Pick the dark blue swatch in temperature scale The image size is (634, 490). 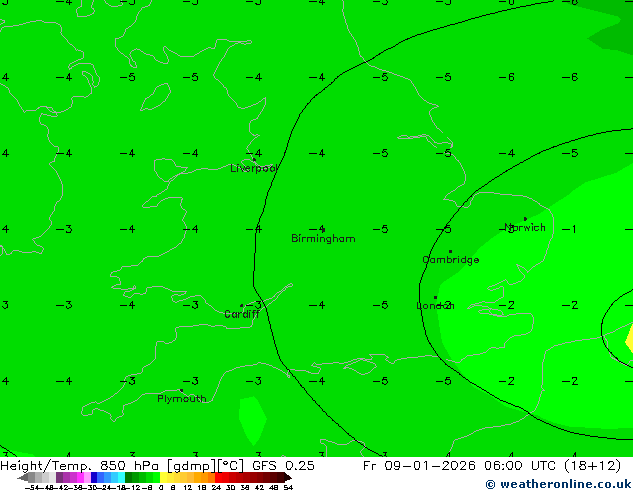tap(94, 477)
